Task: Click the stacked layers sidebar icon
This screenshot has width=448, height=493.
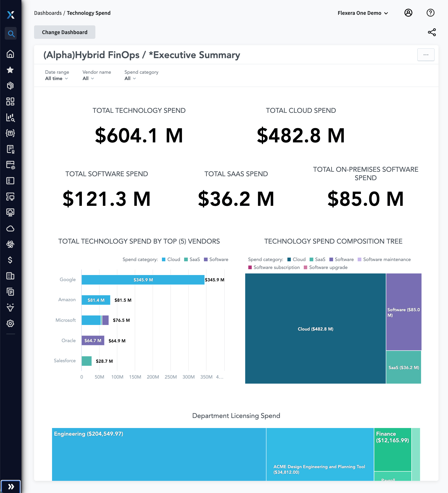Action: click(10, 86)
